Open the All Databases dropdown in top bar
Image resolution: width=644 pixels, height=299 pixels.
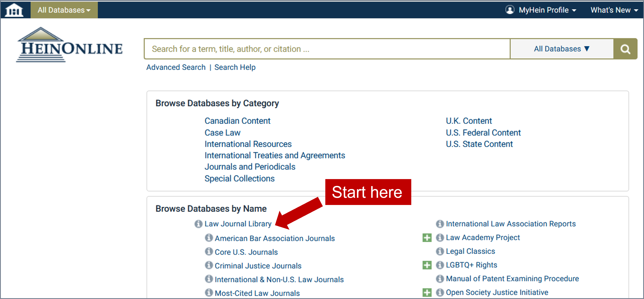point(64,10)
